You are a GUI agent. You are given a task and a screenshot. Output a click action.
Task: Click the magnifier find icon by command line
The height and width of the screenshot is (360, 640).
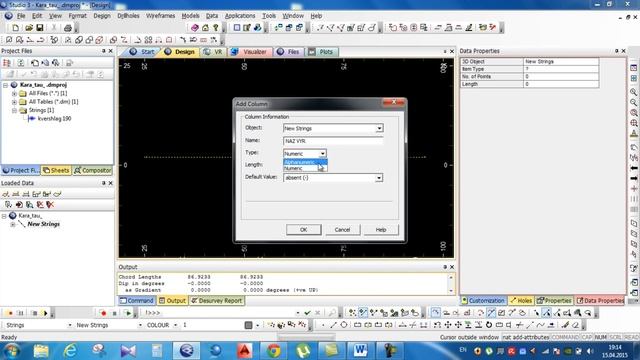[332, 313]
